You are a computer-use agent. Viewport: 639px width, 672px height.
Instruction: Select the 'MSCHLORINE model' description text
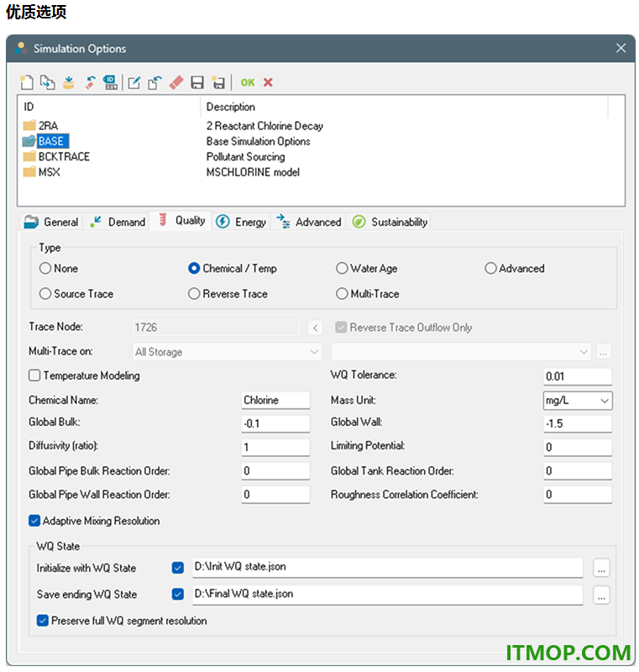point(253,172)
